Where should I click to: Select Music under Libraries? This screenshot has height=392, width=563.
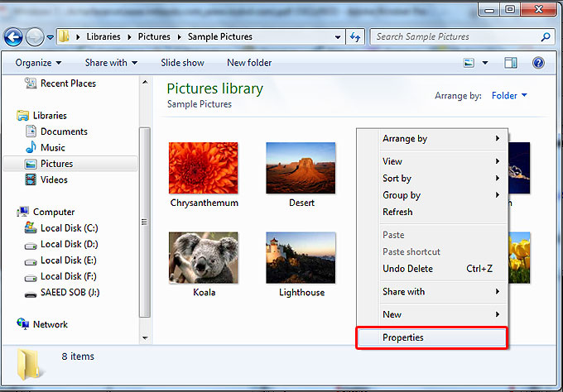(x=52, y=147)
